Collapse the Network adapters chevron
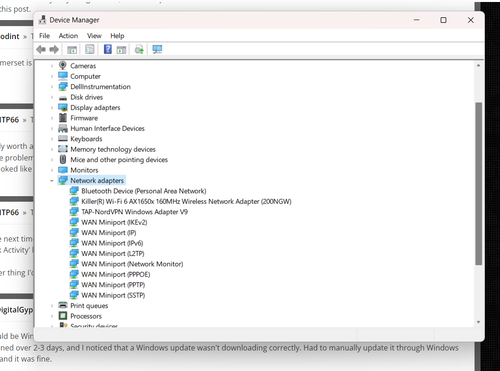Screen dimensions: 500x371 [52, 181]
